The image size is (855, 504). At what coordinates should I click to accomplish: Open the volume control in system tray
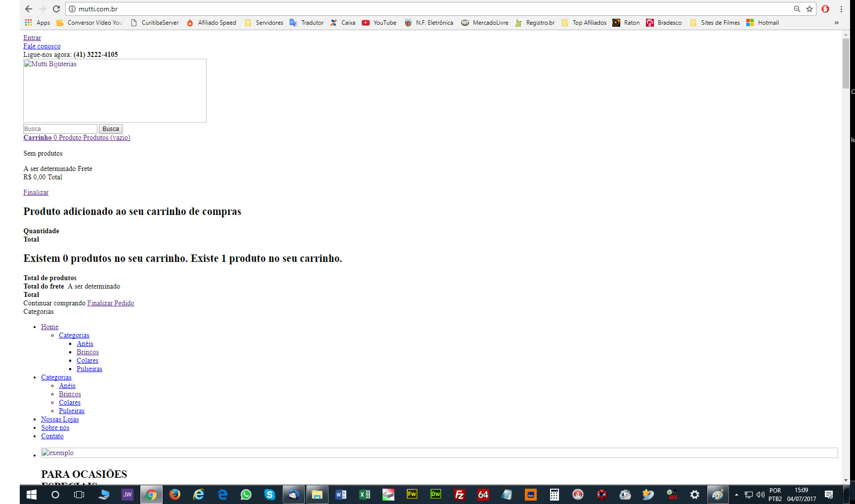pyautogui.click(x=761, y=495)
